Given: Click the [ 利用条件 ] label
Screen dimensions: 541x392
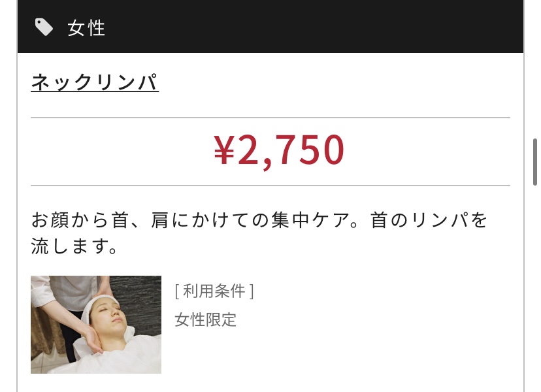Looking at the screenshot, I should (214, 291).
